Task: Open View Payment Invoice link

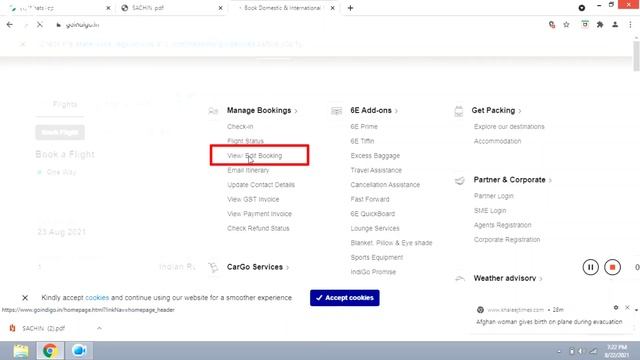Action: pos(259,214)
